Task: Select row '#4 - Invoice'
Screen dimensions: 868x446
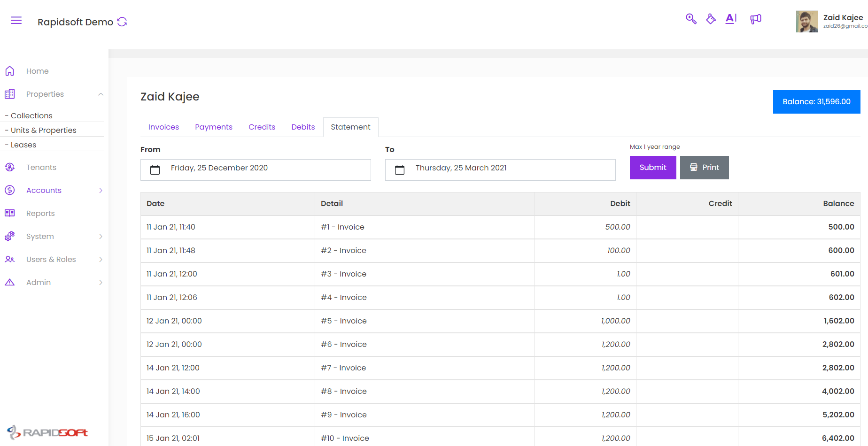Action: point(500,298)
